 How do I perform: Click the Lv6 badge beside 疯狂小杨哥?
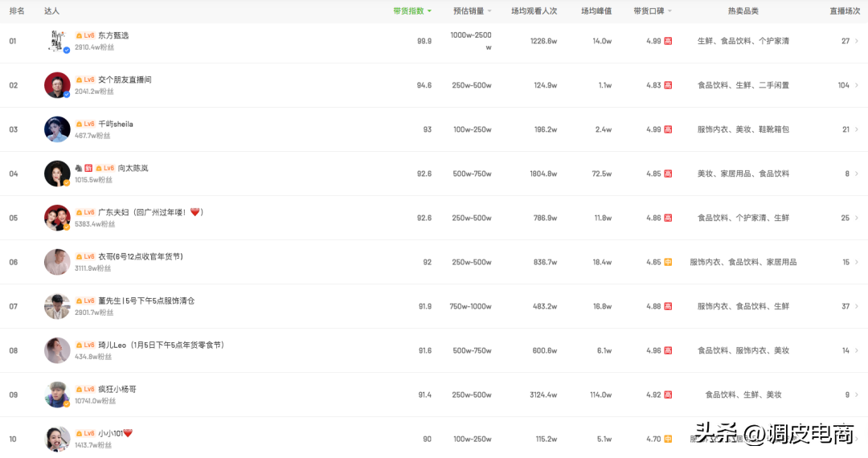pyautogui.click(x=85, y=390)
